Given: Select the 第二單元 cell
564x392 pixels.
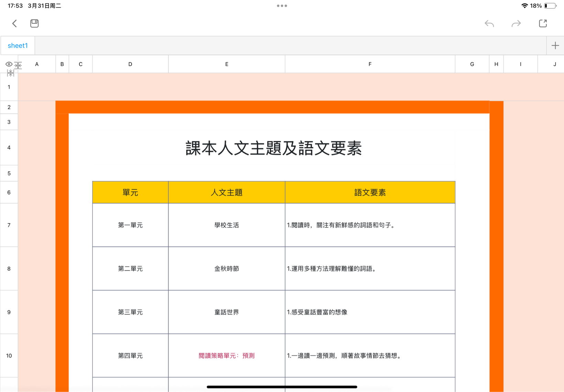Looking at the screenshot, I should (130, 269).
